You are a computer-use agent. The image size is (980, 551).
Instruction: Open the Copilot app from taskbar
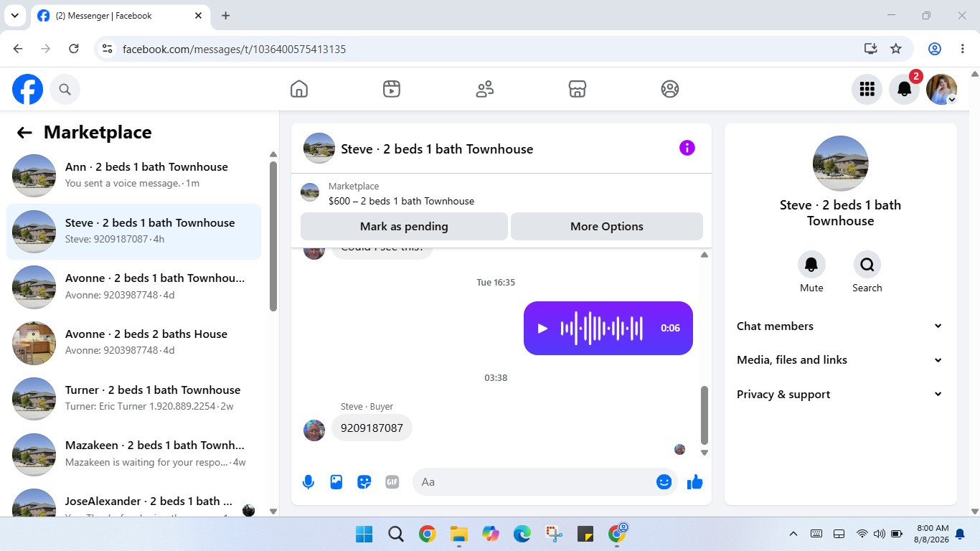[x=490, y=534]
